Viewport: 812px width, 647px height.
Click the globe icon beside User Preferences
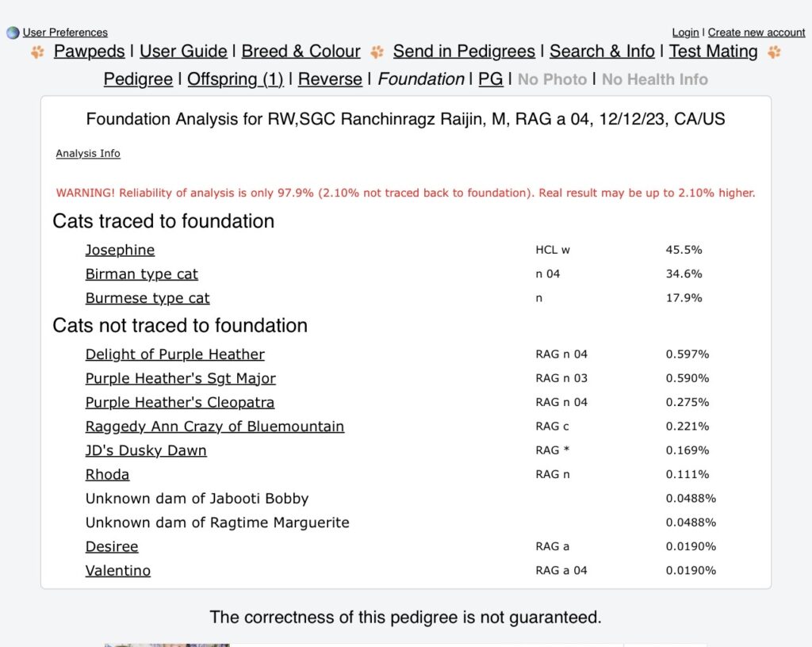point(13,33)
